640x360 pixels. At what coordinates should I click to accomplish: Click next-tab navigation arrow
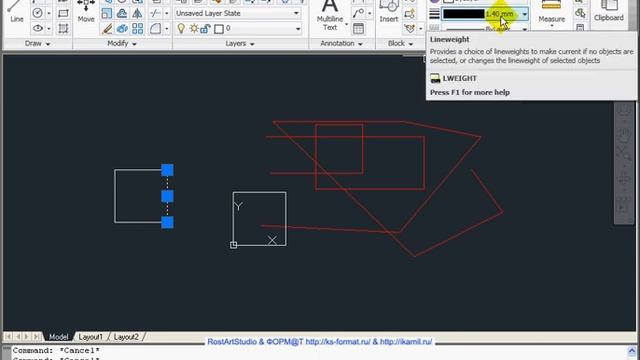click(x=27, y=337)
